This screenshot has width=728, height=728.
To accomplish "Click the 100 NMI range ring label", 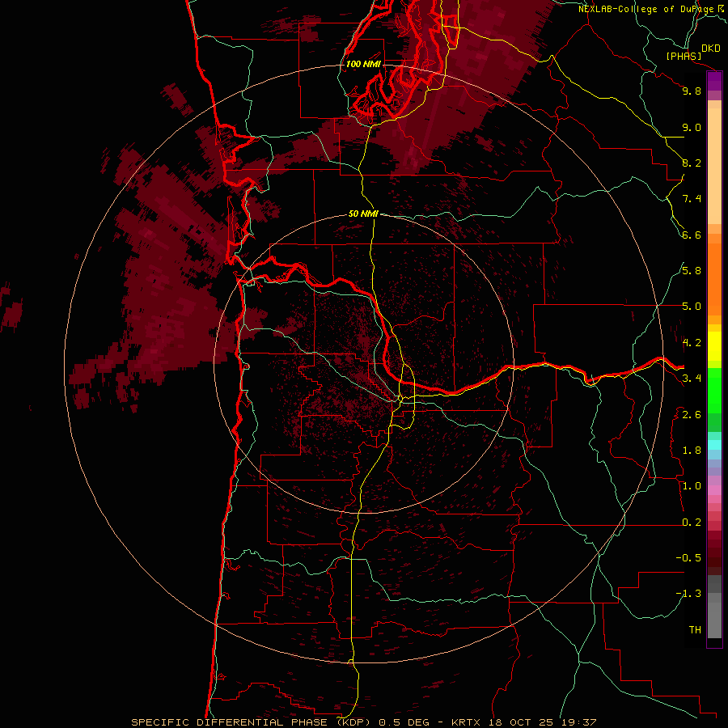I will 363,64.
